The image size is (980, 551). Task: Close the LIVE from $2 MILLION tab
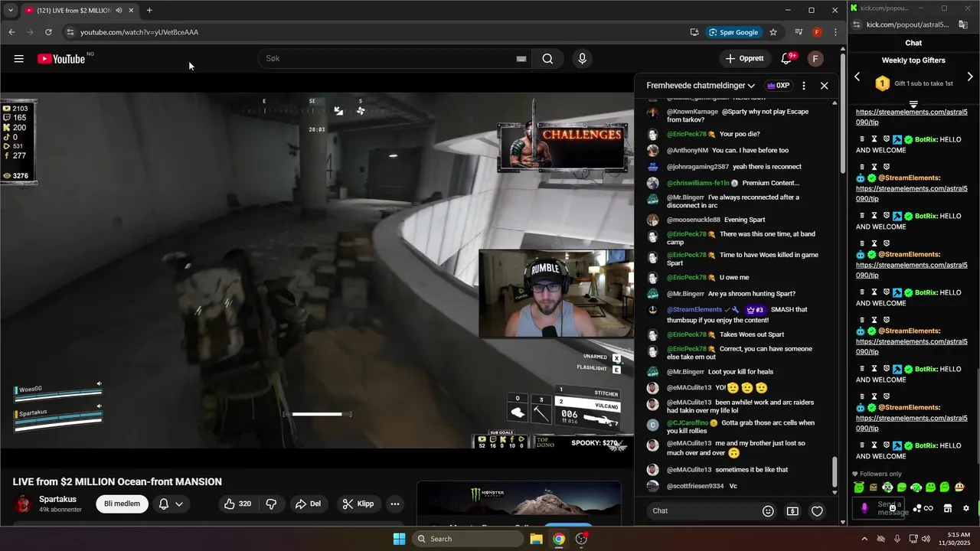click(131, 11)
